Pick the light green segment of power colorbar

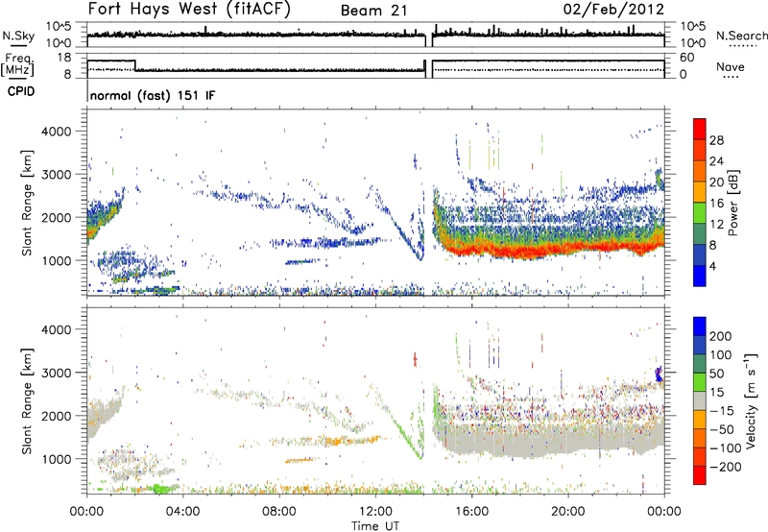point(700,213)
